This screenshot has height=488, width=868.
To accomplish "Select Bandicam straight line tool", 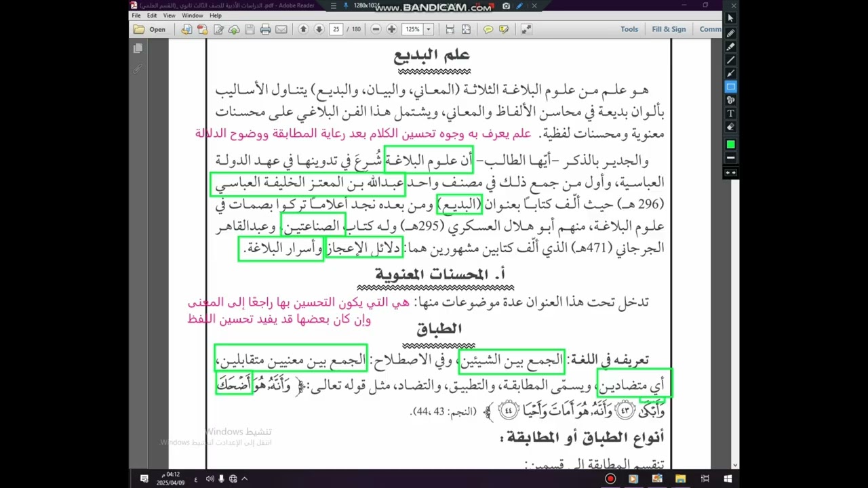I will pos(730,60).
